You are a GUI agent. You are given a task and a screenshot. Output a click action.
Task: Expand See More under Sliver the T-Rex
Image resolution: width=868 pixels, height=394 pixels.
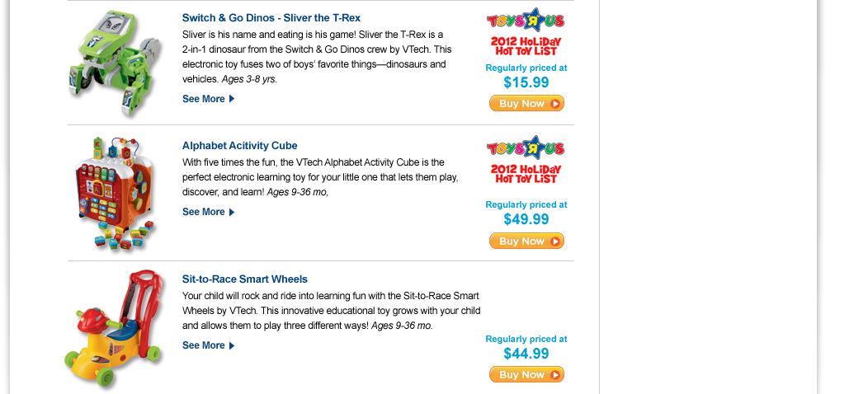tap(208, 99)
